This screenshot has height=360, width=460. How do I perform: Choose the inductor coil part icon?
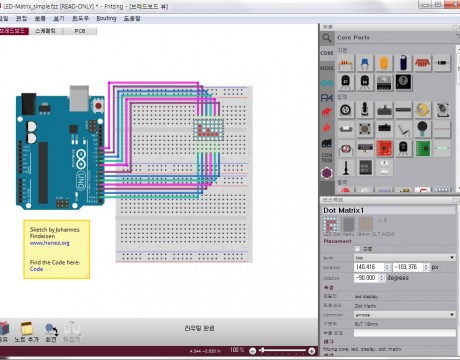[x=422, y=63]
